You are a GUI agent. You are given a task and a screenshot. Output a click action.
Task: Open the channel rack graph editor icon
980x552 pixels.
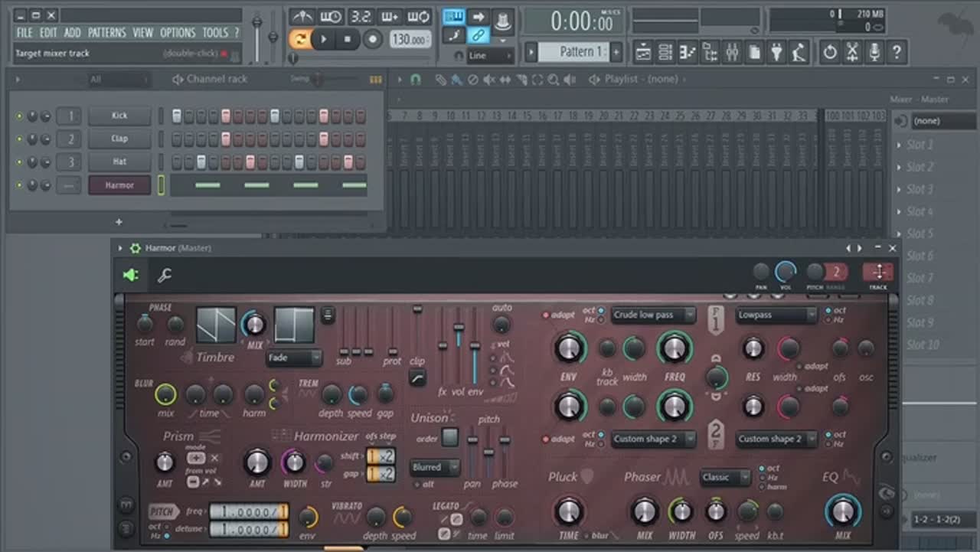[375, 79]
